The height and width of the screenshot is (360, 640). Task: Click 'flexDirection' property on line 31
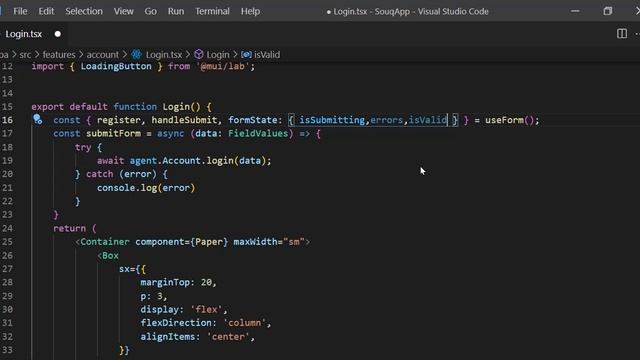[x=176, y=322]
